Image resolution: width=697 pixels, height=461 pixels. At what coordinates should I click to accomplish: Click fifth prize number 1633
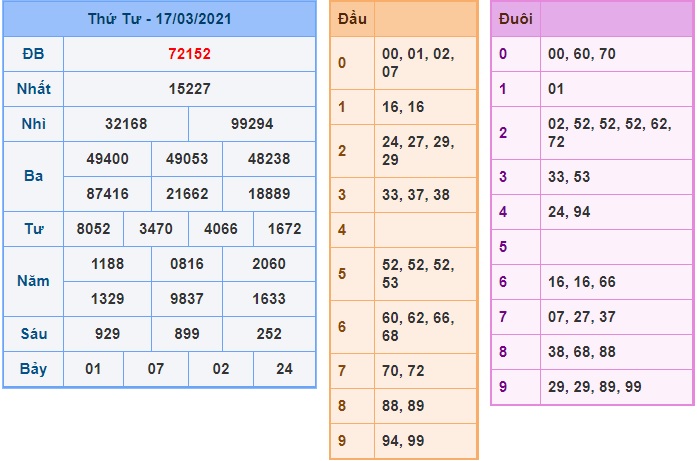[x=269, y=299]
